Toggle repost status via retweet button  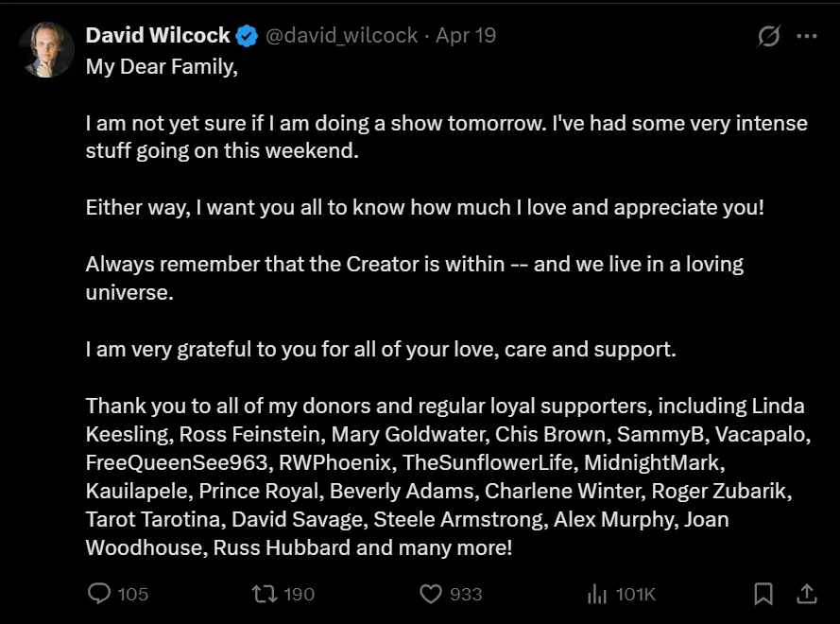pyautogui.click(x=266, y=594)
